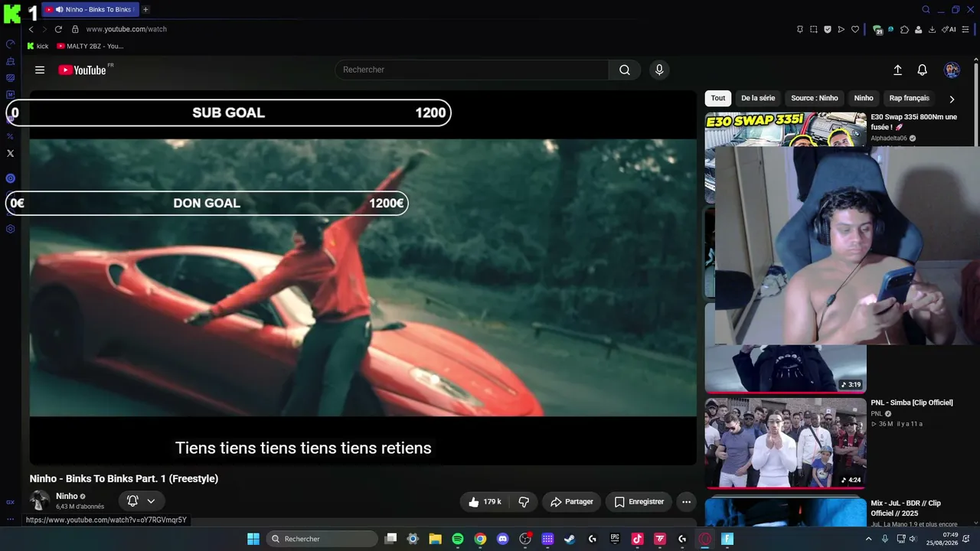This screenshot has width=980, height=551.
Task: Open GX Control speedometer in the sidebar
Action: click(10, 44)
